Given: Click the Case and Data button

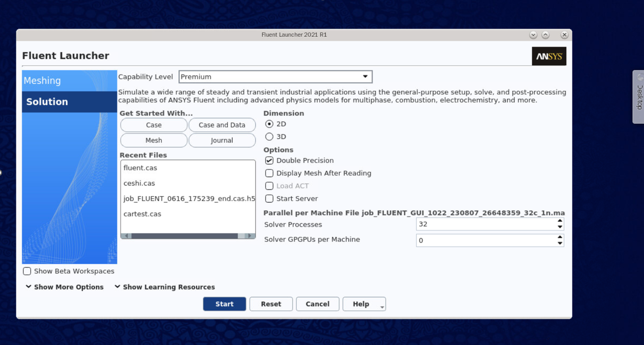Looking at the screenshot, I should (222, 125).
